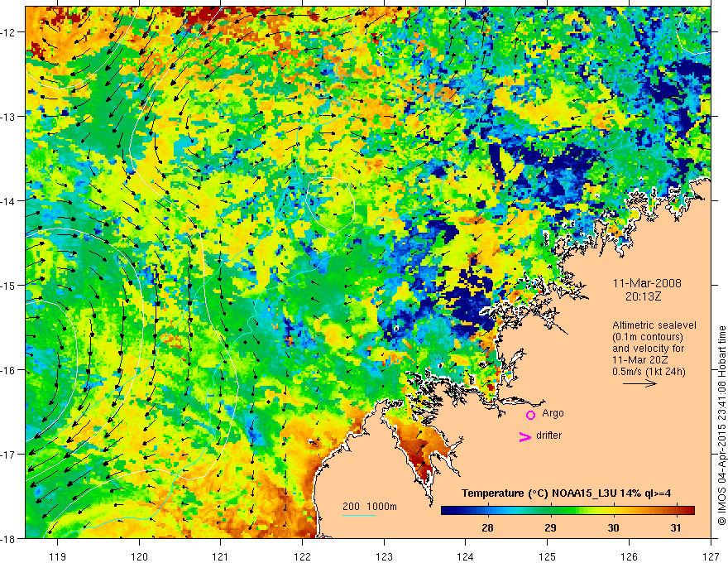
Task: Click the 'and velocity for' caption line
Action: click(648, 349)
